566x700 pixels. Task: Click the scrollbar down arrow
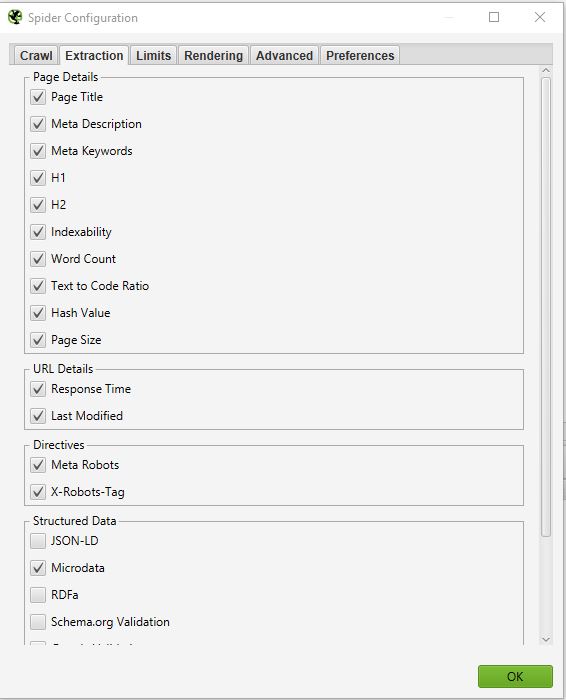point(545,639)
